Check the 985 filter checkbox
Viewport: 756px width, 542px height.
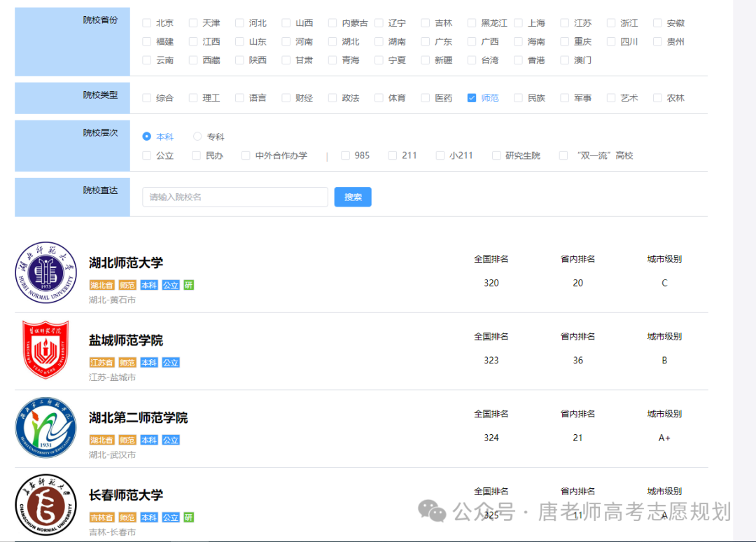(x=345, y=155)
